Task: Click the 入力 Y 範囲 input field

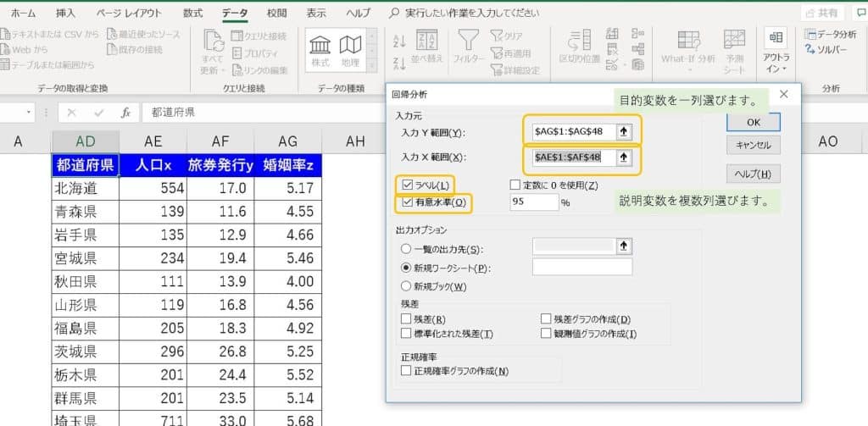Action: pos(575,131)
